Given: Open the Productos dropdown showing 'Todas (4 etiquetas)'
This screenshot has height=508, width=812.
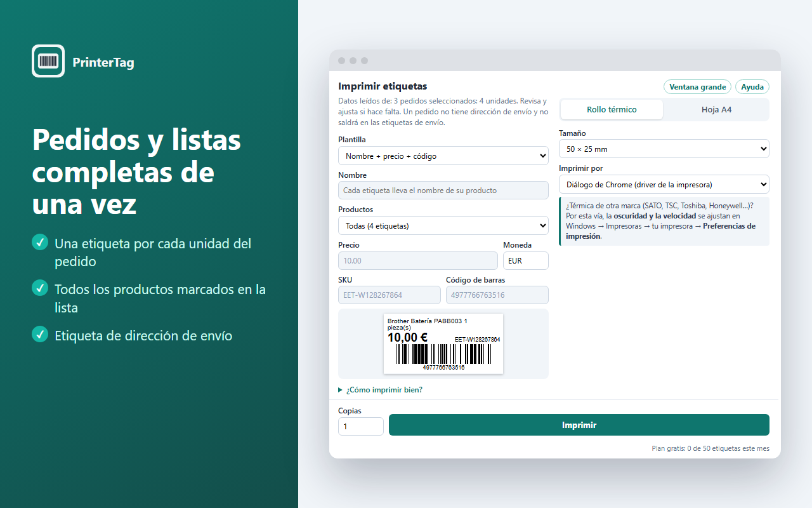Looking at the screenshot, I should tap(443, 225).
